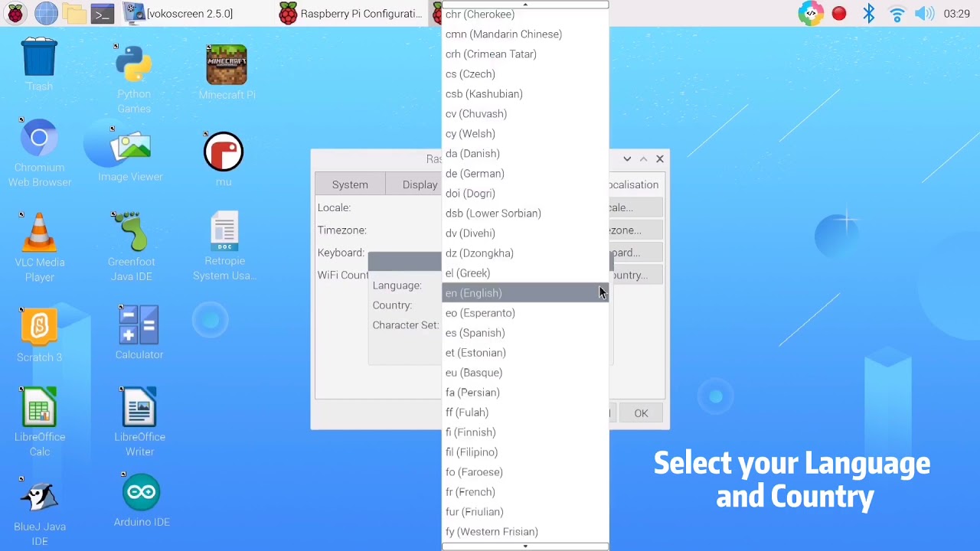Launch the web browser from taskbar globe
This screenshot has height=551, width=980.
pos(46,13)
